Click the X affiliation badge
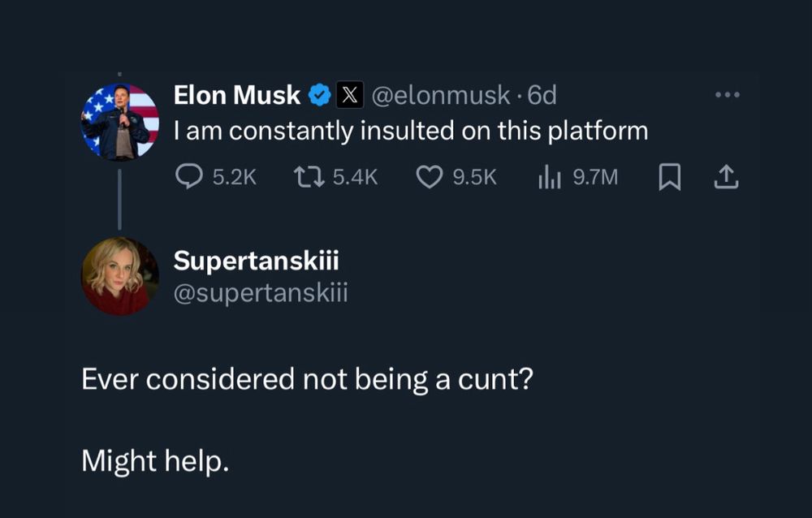The width and height of the screenshot is (812, 518). [x=349, y=96]
